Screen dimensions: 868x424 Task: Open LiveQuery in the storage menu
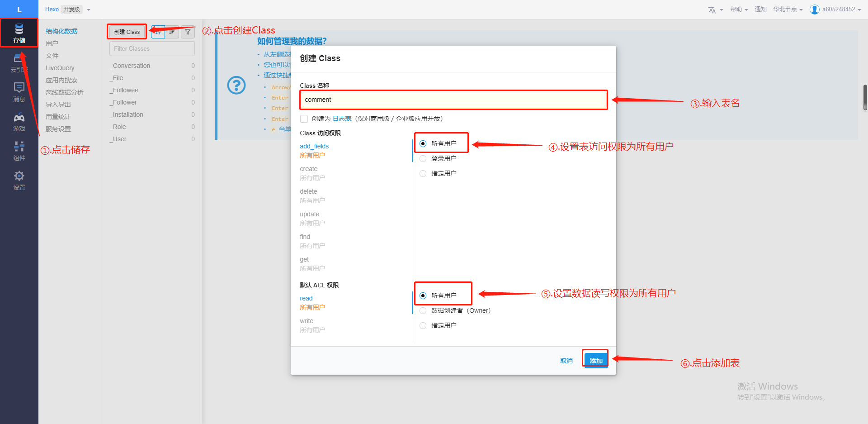(x=60, y=68)
